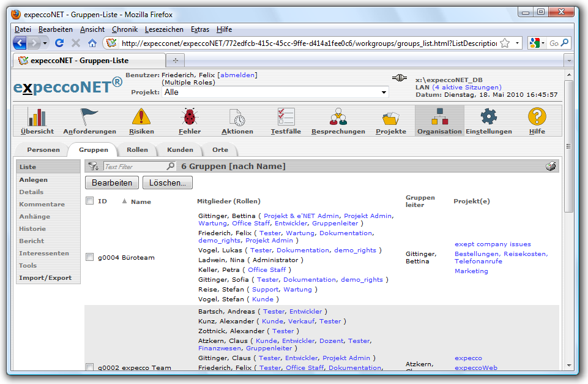Open the Fehler ladybug icon
This screenshot has width=588, height=384.
189,117
